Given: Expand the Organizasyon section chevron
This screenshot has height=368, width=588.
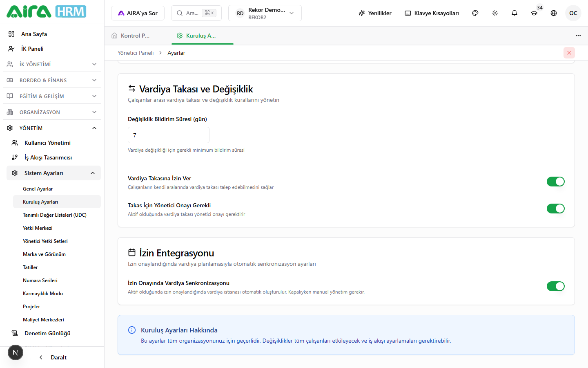Looking at the screenshot, I should pos(94,112).
